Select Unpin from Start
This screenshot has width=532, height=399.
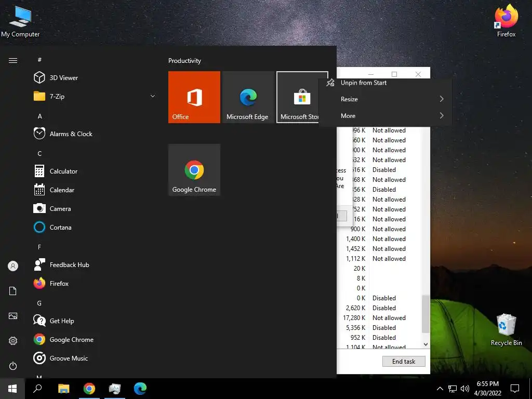[x=385, y=83]
